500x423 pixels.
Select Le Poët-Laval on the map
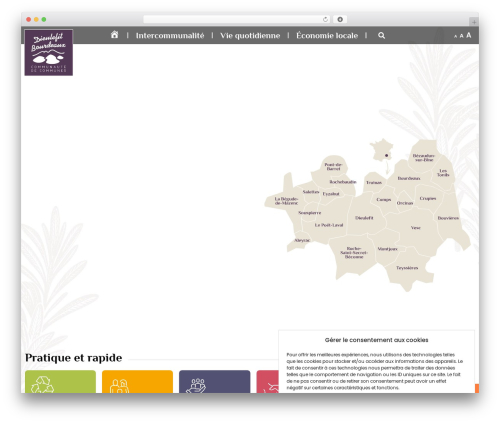(x=329, y=225)
